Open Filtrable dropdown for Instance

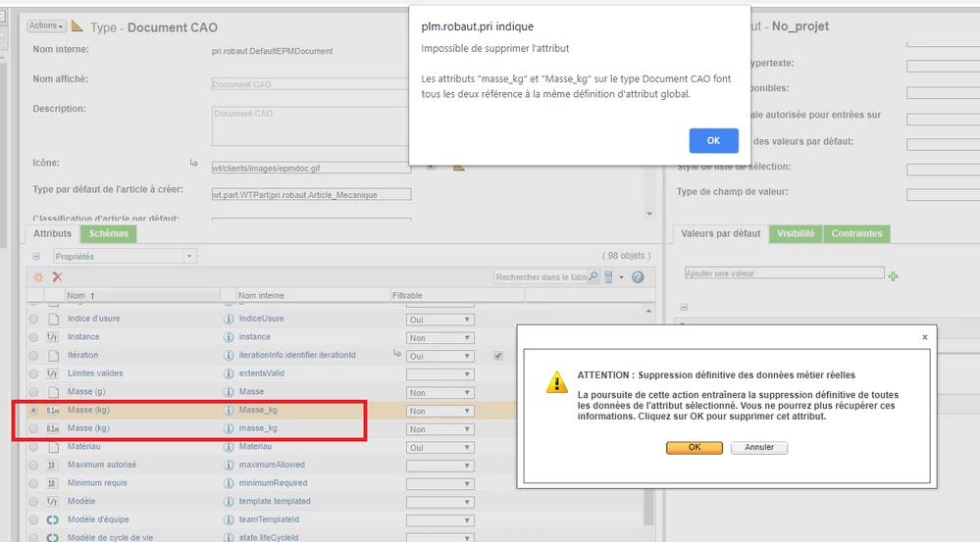click(440, 338)
